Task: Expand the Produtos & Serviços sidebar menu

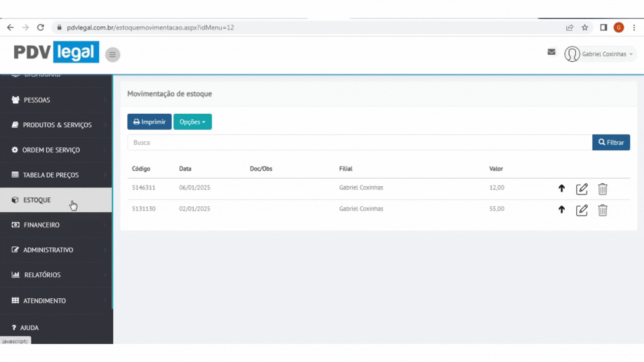Action: (57, 125)
